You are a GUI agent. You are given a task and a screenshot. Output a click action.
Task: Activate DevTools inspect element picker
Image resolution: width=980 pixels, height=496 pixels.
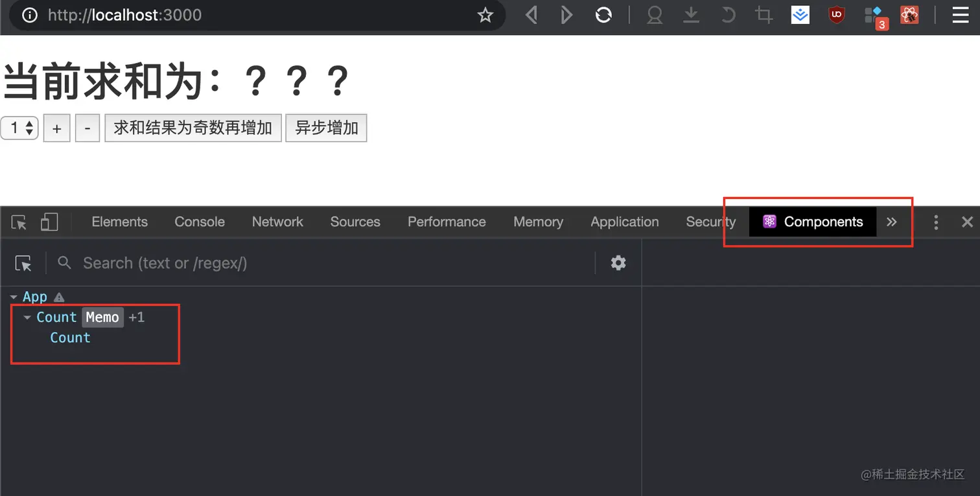19,222
